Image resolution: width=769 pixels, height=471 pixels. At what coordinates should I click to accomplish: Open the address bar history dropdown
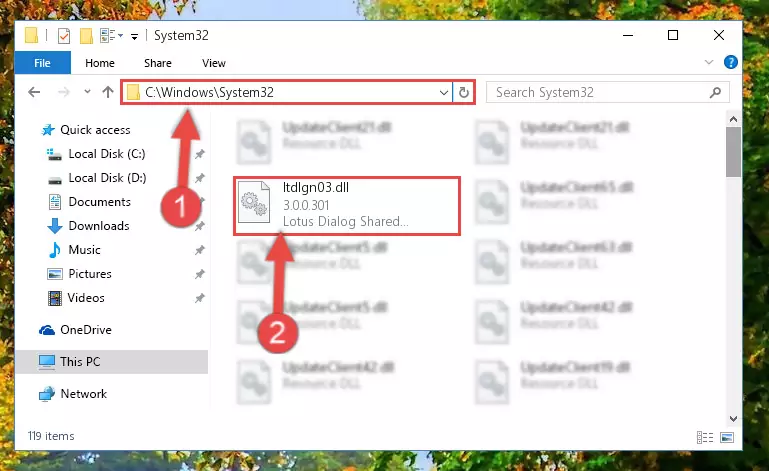pyautogui.click(x=443, y=92)
